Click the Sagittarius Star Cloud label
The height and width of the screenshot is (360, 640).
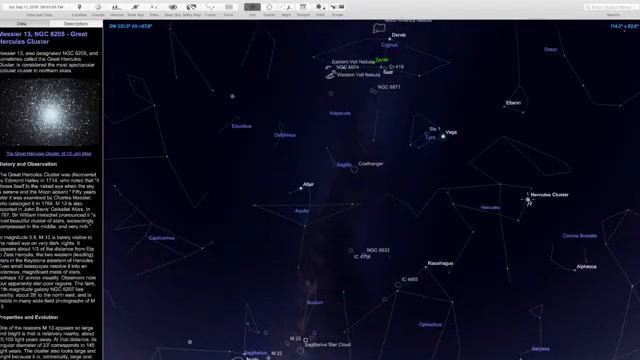pos(328,344)
